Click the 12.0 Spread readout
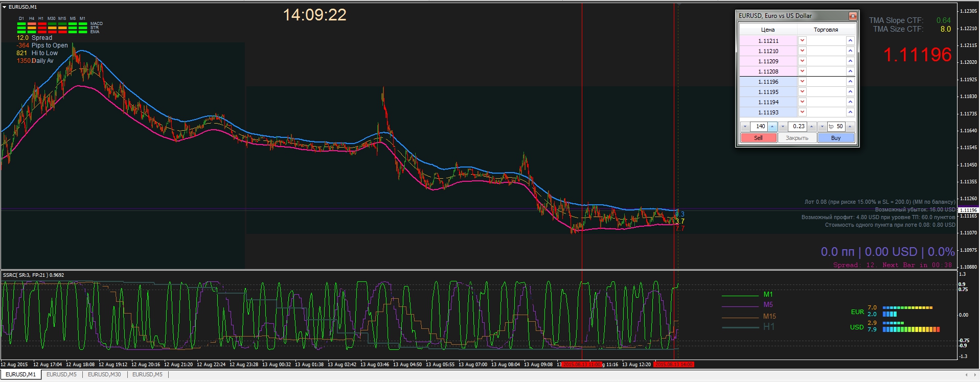980x382 pixels. [34, 38]
